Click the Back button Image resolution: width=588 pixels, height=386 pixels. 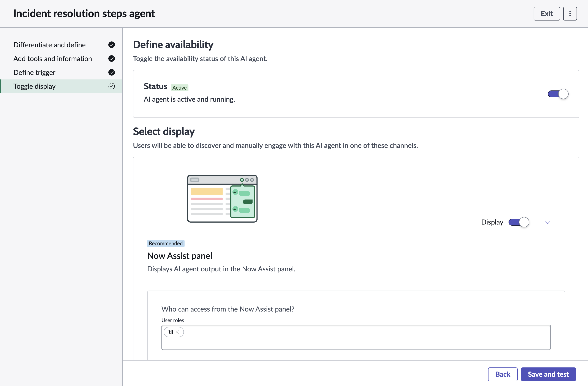click(503, 374)
